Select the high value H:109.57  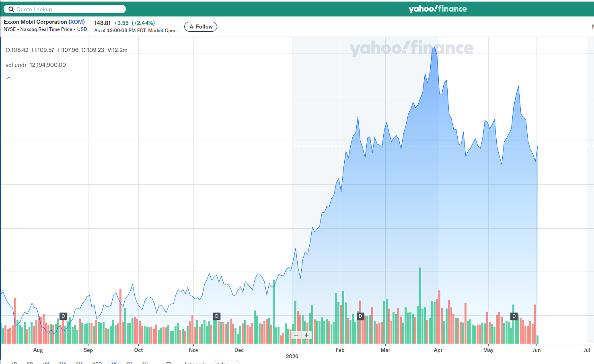[43, 50]
